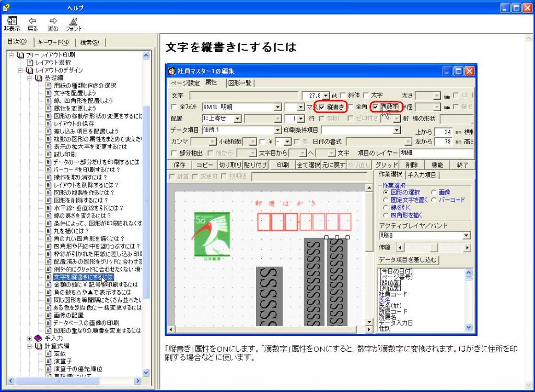Screen dimensions: 535x392
Task: Click the page icon beside レイアウト選択
Action: 30,62
